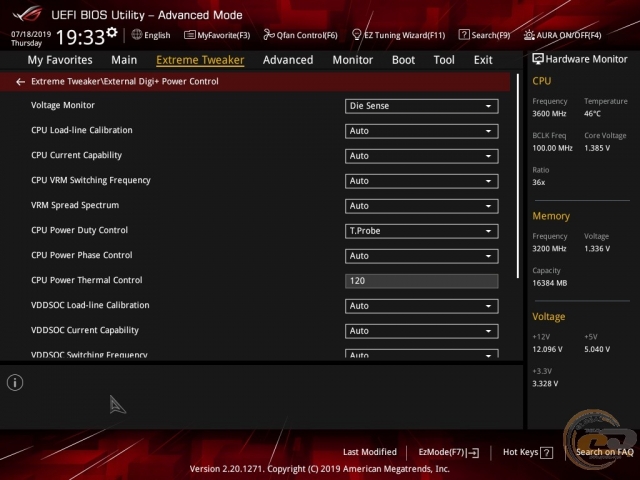Image resolution: width=640 pixels, height=480 pixels.
Task: Open CPU Power Duty Control T.Probe dropdown
Action: (422, 231)
